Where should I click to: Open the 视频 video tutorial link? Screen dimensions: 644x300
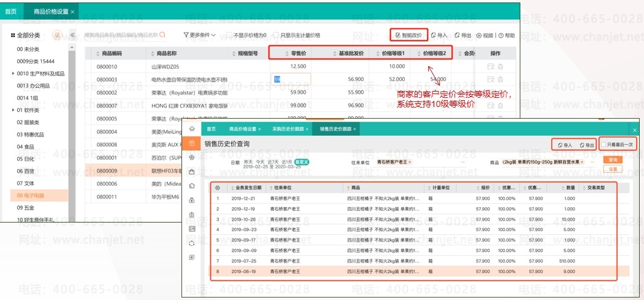(485, 35)
